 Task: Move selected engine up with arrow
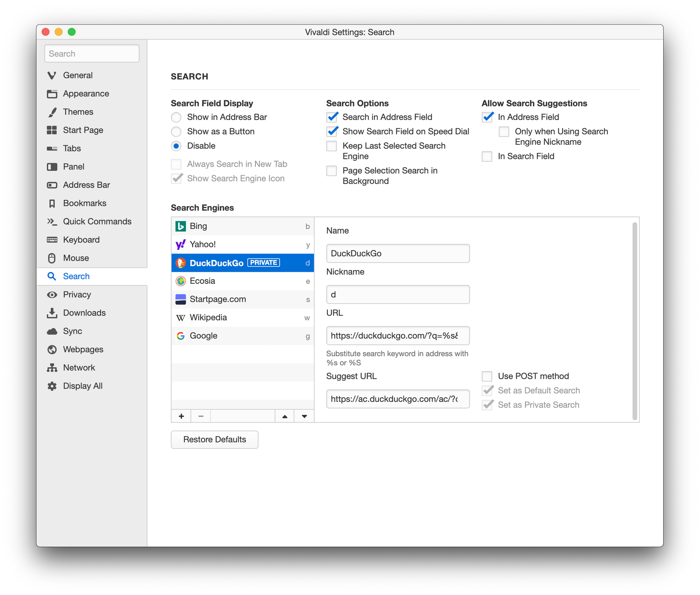pos(285,416)
